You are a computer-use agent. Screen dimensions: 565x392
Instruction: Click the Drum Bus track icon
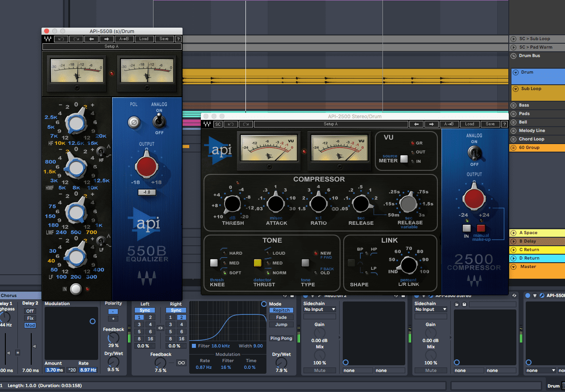coord(514,56)
